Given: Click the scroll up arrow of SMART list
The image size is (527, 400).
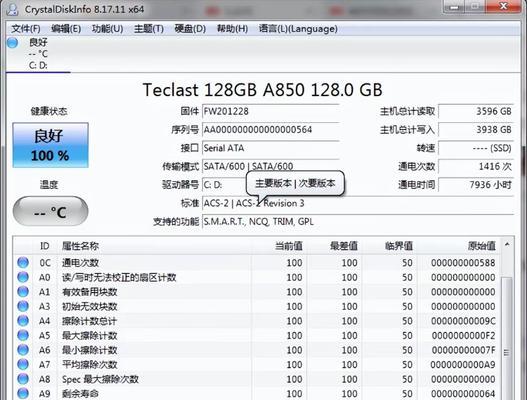Looking at the screenshot, I should (507, 245).
